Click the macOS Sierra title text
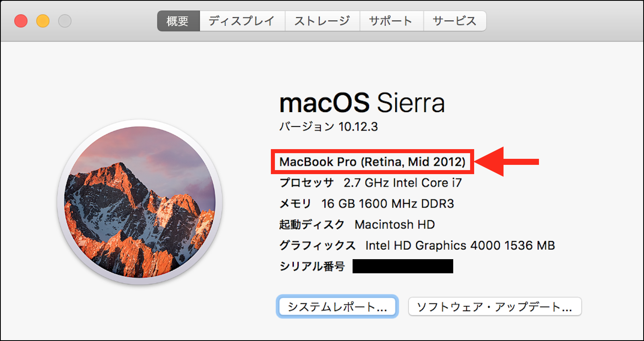 tap(362, 103)
